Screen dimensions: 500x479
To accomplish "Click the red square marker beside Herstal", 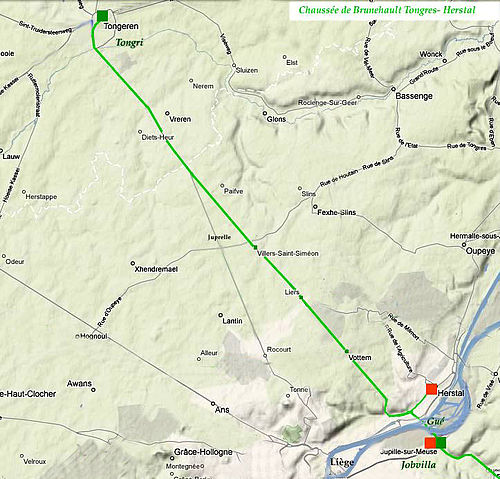I will tap(431, 389).
